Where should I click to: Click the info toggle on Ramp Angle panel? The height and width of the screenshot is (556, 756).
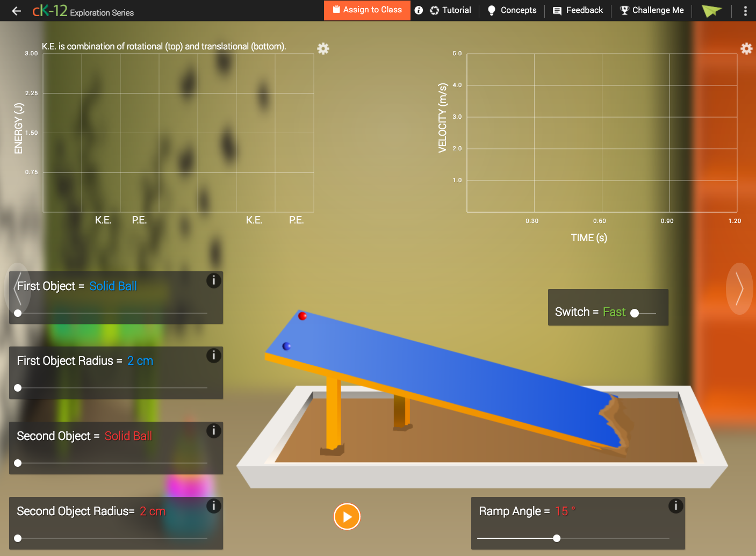pyautogui.click(x=675, y=506)
